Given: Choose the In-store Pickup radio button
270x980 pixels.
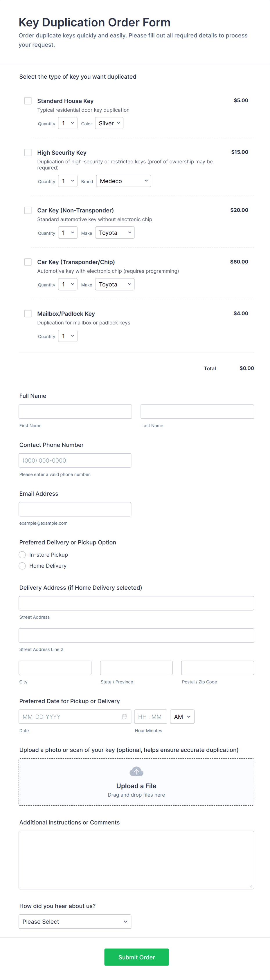Looking at the screenshot, I should (22, 555).
